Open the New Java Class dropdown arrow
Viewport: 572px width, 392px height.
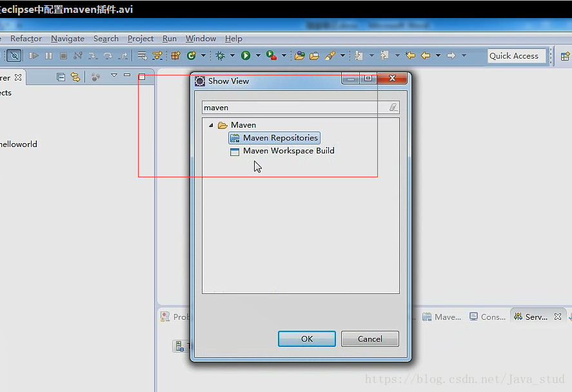[204, 56]
